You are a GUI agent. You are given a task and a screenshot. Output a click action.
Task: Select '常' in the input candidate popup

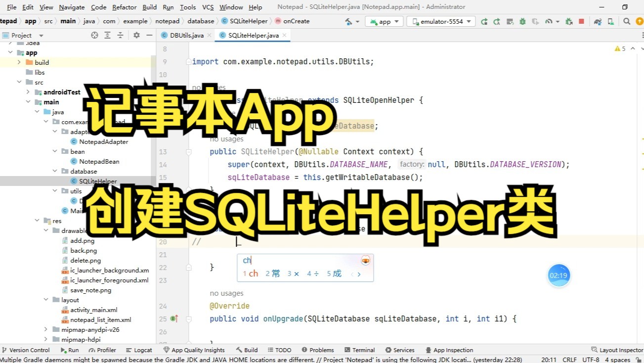click(275, 273)
